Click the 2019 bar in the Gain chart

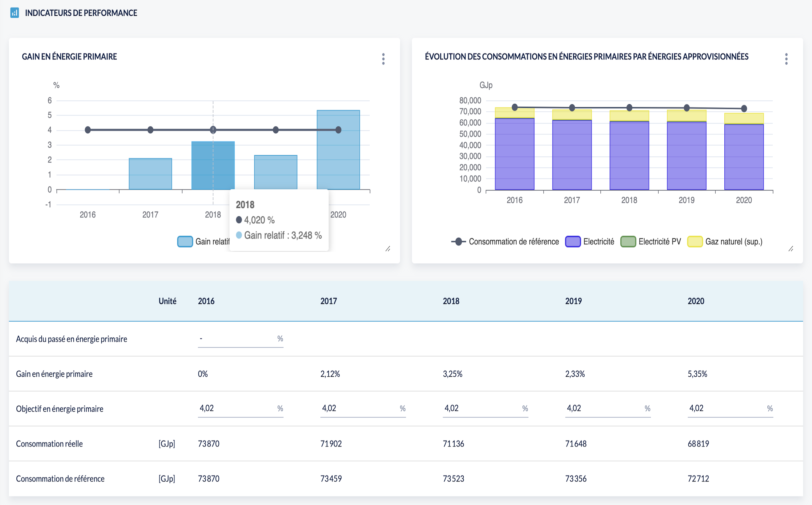(276, 172)
